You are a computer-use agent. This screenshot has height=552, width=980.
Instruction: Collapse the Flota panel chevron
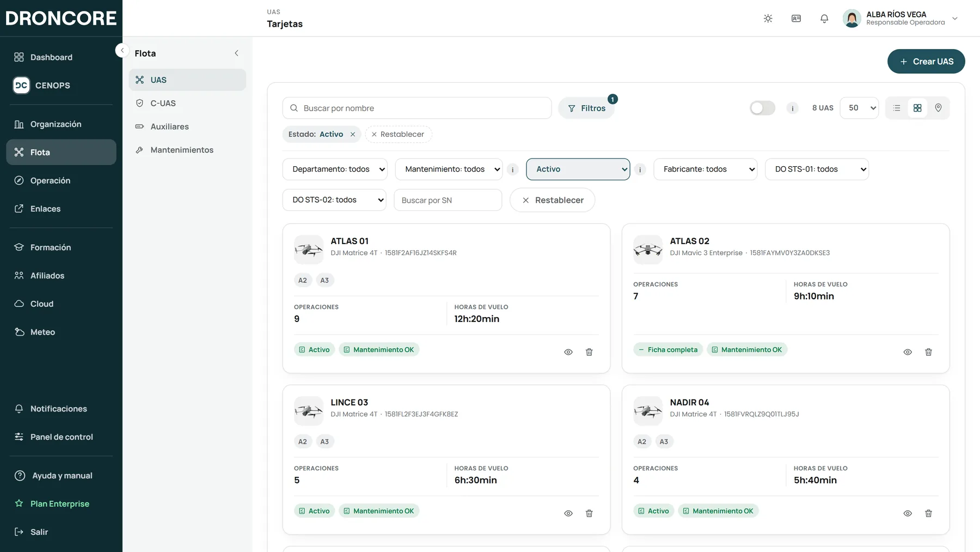[x=236, y=53]
